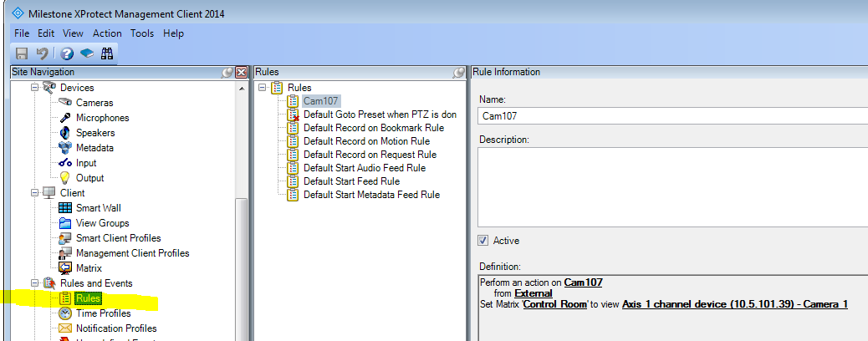Click the Undo toolbar icon
The width and height of the screenshot is (868, 341).
[x=42, y=53]
